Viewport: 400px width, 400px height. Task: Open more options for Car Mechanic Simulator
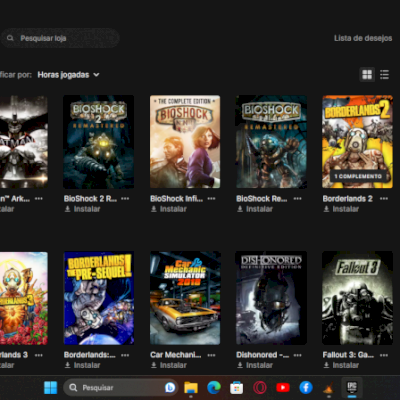pos(211,355)
